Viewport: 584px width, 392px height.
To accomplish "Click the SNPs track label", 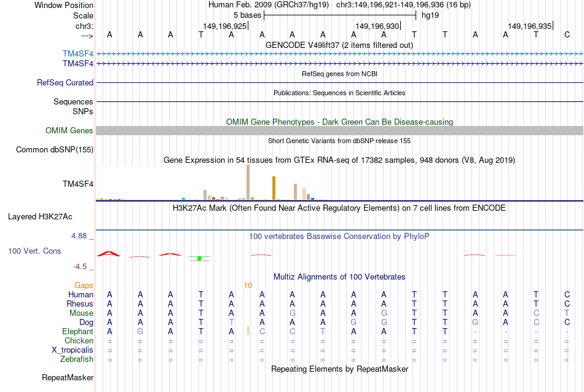I will (83, 111).
